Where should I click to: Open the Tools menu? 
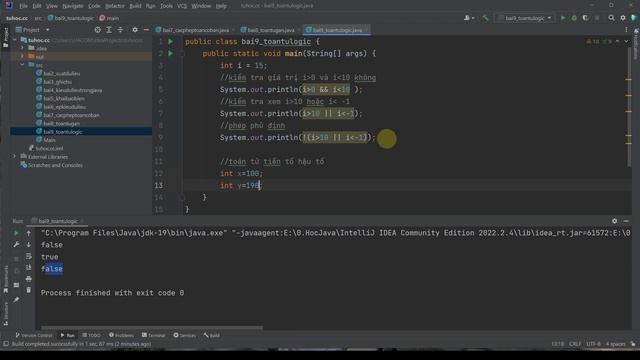[166, 6]
